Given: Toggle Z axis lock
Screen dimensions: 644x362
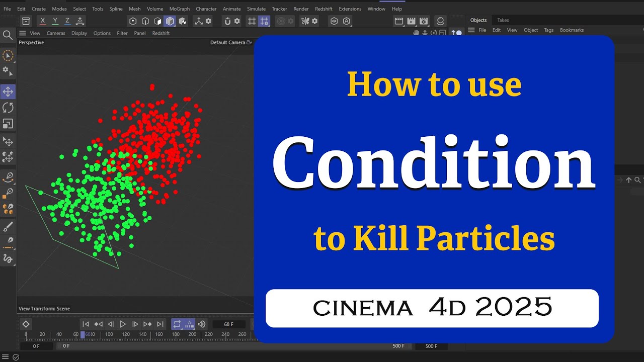Looking at the screenshot, I should [67, 21].
